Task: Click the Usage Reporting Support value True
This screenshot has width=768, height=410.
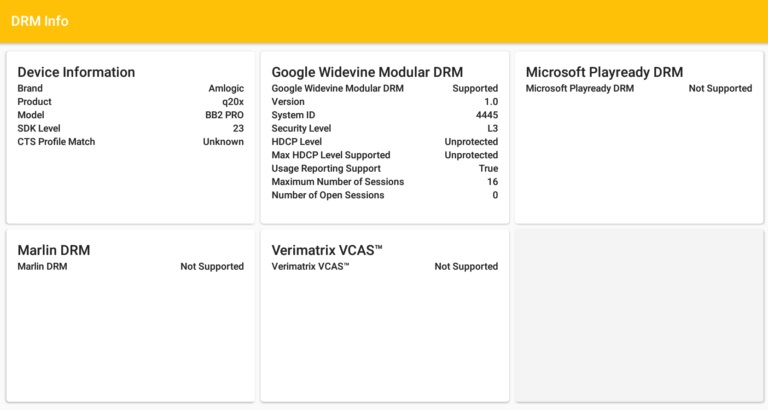Action: click(x=488, y=168)
